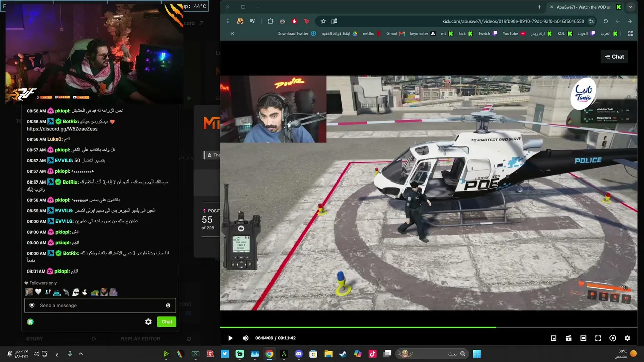
Task: Open Google Chrome from the taskbar
Action: coord(269,354)
